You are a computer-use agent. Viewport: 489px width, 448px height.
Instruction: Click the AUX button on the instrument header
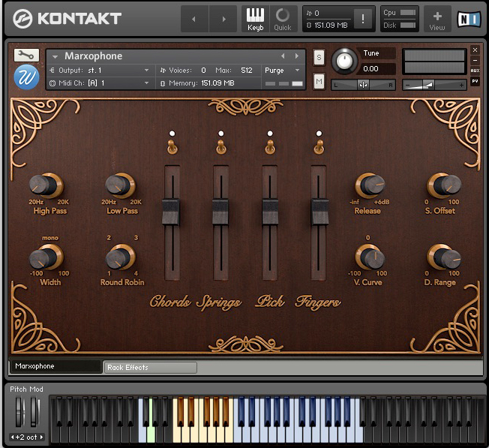(475, 71)
